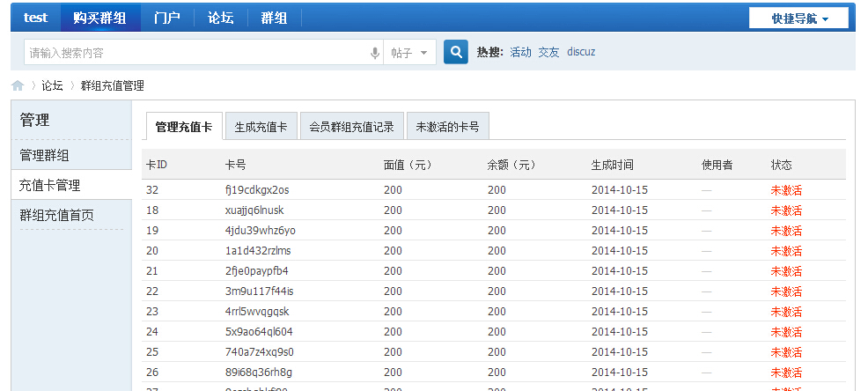Click balance 200 for card 25

coord(497,351)
